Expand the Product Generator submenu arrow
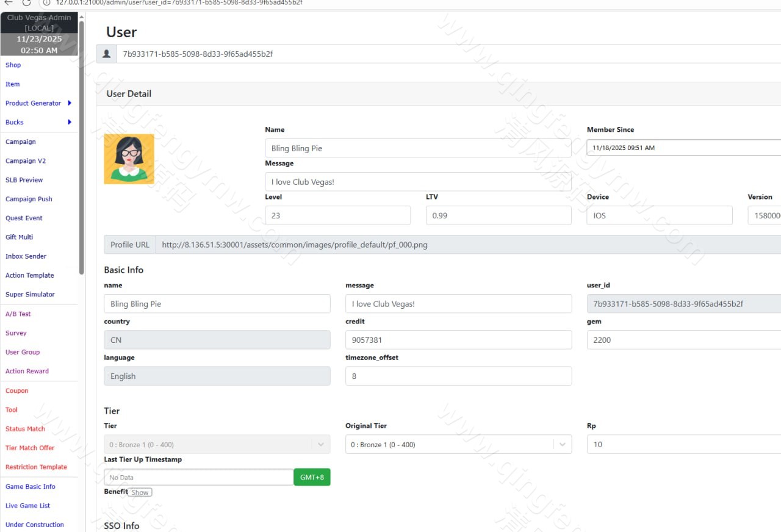 70,103
